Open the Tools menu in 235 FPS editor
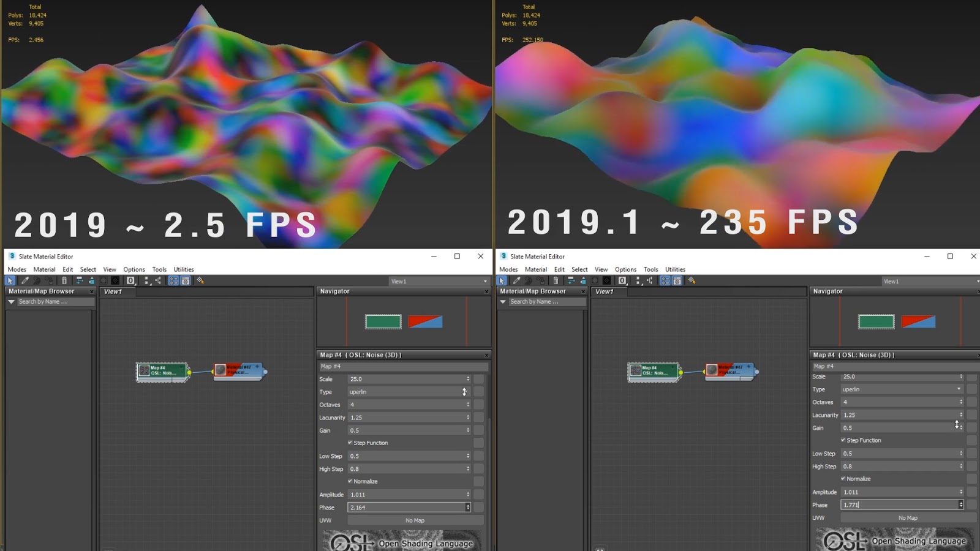Viewport: 980px width, 551px height. (651, 269)
